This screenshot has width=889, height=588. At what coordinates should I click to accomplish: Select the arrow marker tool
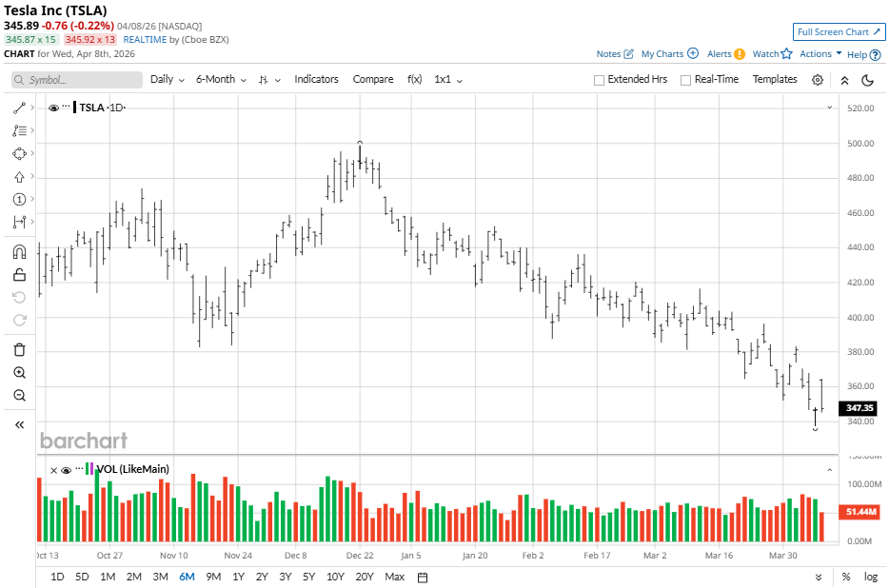click(19, 177)
